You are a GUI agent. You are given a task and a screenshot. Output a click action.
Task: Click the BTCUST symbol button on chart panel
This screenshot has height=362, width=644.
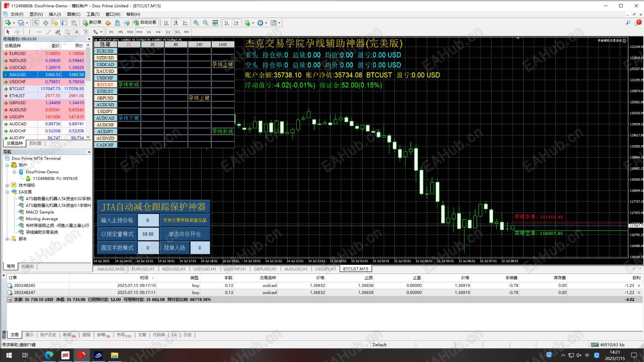click(105, 84)
